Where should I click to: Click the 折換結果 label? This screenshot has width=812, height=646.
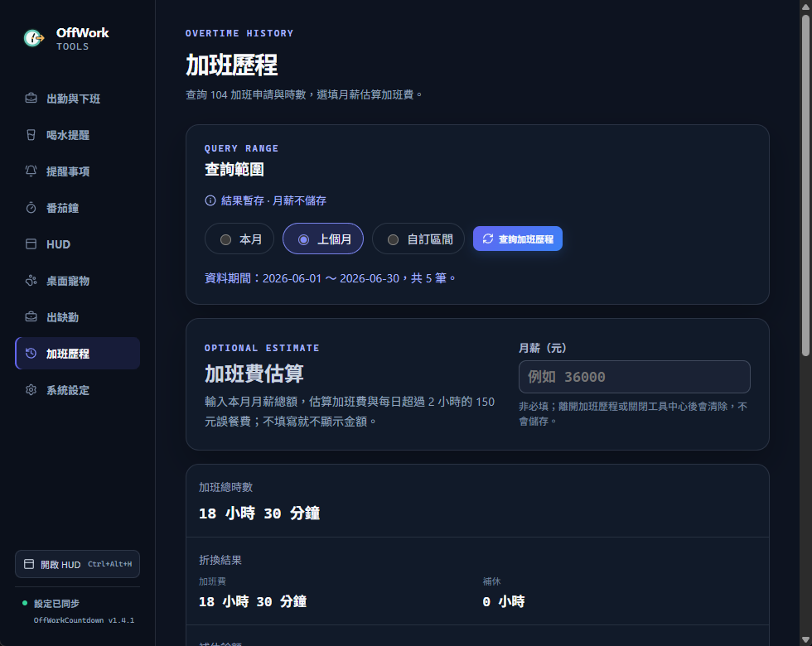coord(220,560)
